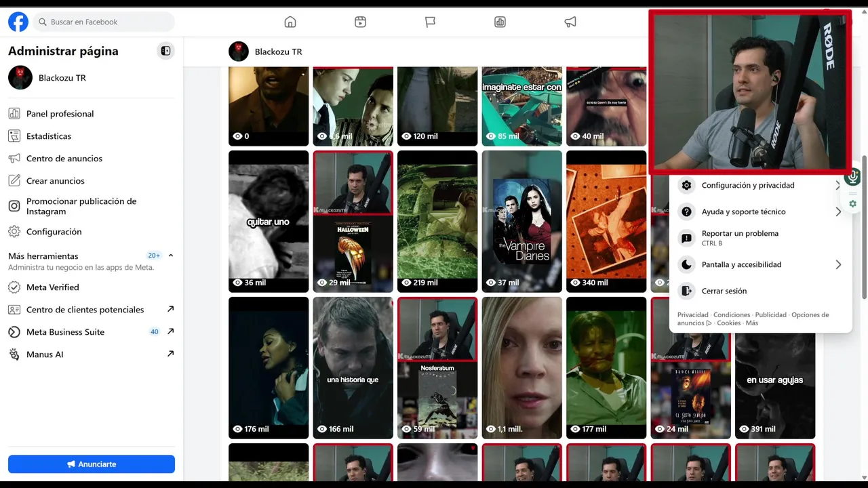Click the Facebook logo icon
Viewport: 868px width, 488px height.
(x=18, y=22)
